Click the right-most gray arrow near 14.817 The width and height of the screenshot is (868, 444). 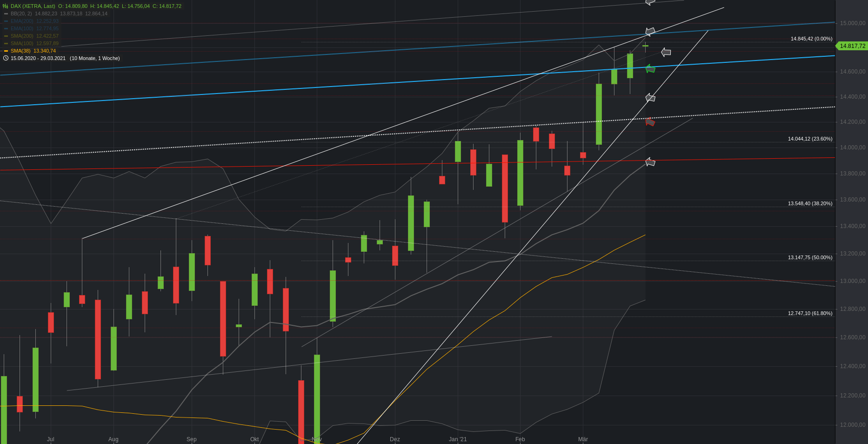tap(666, 52)
